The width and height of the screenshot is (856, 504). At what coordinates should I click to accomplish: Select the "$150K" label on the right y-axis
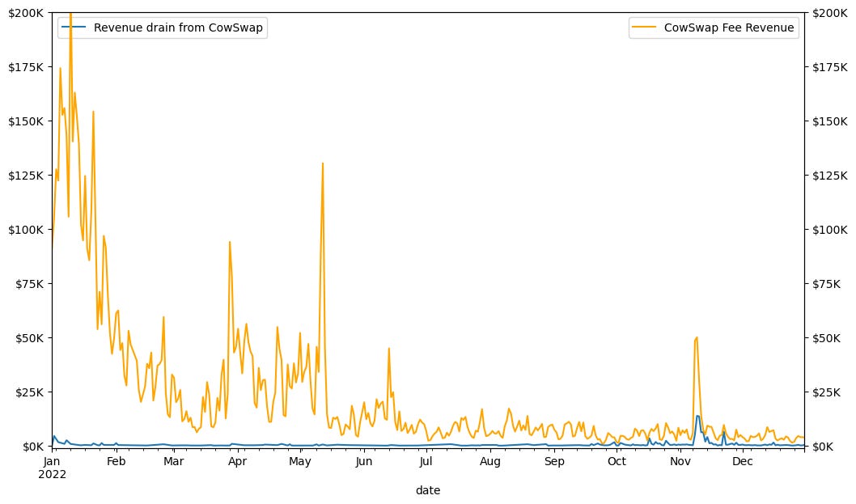click(828, 121)
